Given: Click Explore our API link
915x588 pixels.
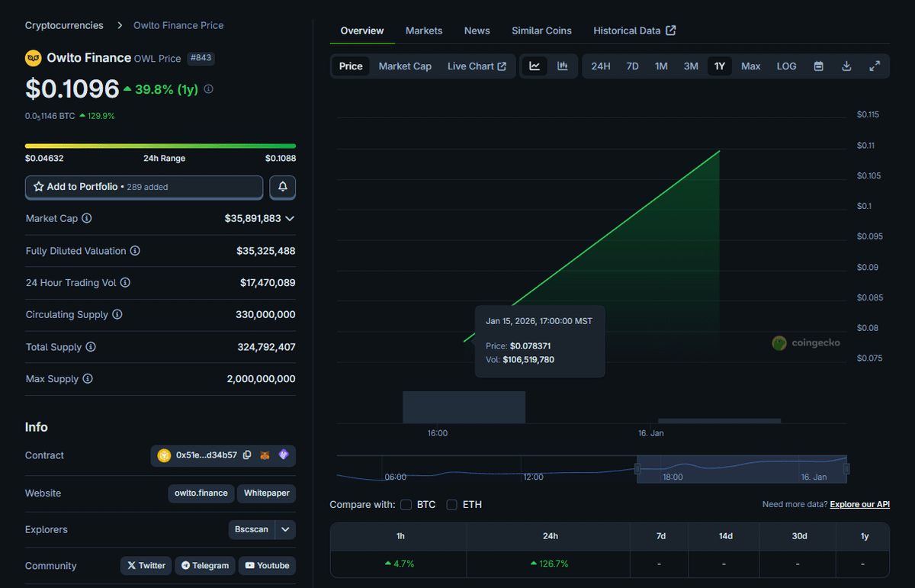Looking at the screenshot, I should 860,504.
